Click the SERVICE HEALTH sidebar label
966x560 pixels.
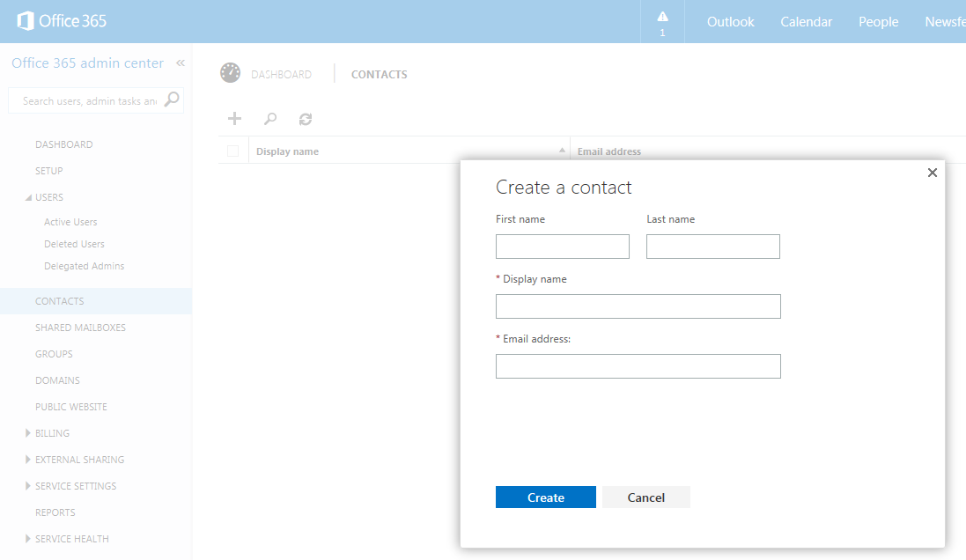[72, 539]
